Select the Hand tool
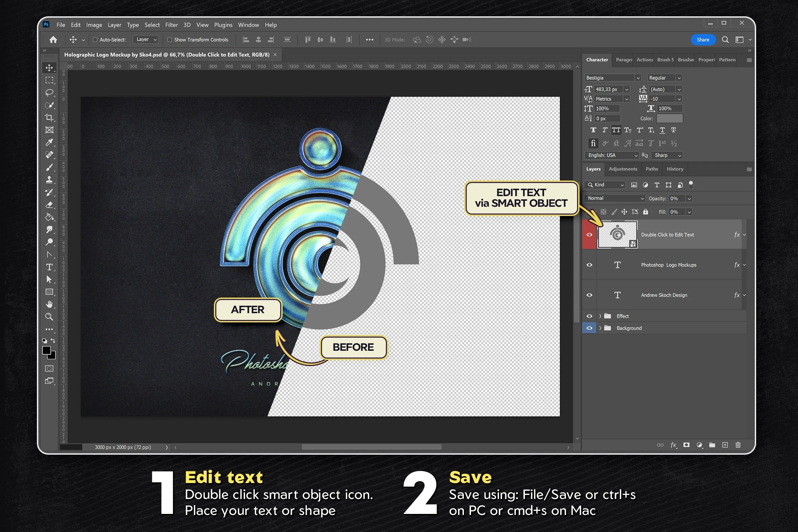The image size is (798, 532). (x=49, y=304)
